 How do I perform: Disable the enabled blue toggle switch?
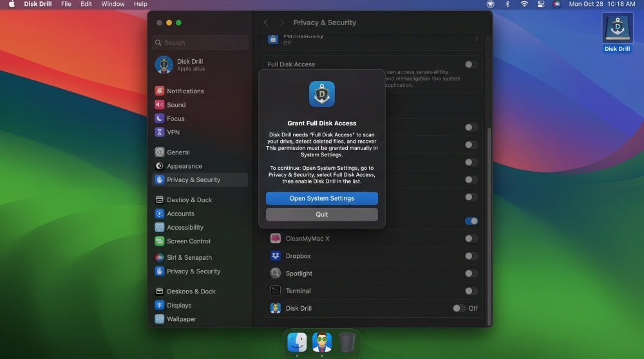click(x=471, y=221)
